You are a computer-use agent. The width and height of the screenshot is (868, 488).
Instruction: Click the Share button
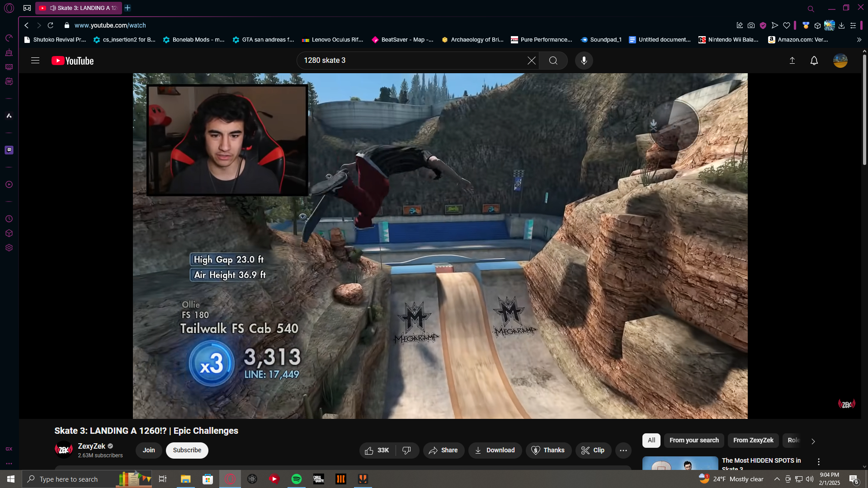443,450
